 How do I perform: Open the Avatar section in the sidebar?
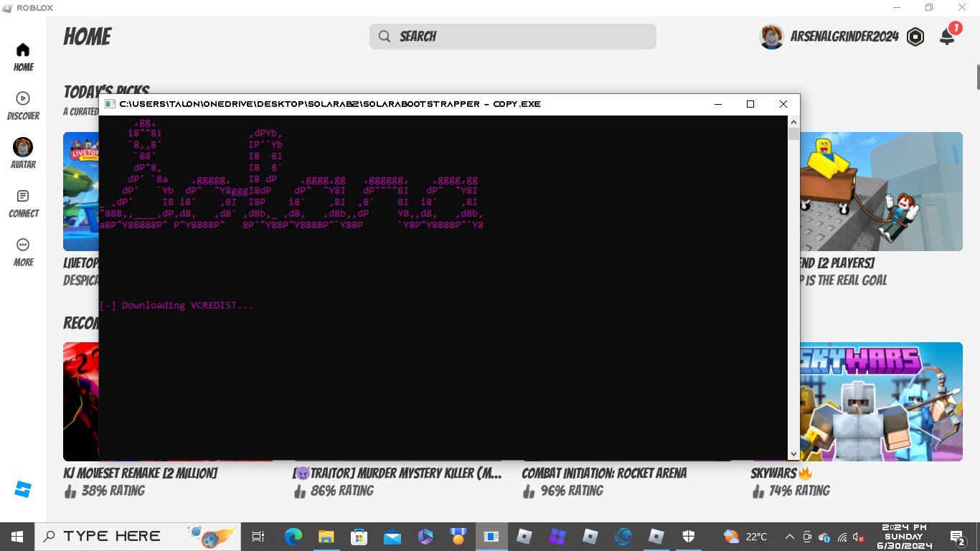pyautogui.click(x=23, y=154)
